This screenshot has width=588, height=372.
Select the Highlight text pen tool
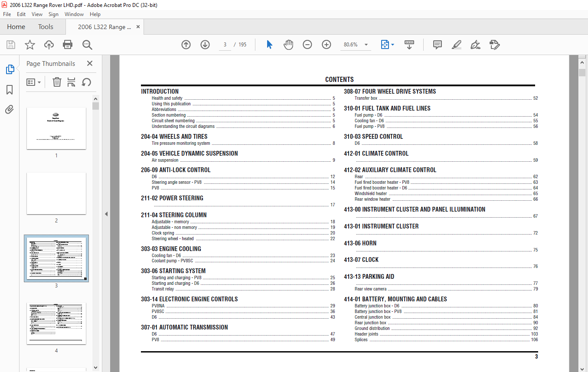point(457,45)
